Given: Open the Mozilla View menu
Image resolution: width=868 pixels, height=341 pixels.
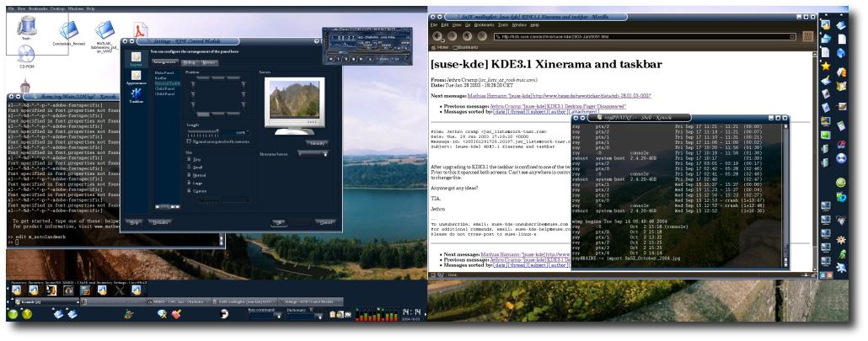Looking at the screenshot, I should click(456, 25).
